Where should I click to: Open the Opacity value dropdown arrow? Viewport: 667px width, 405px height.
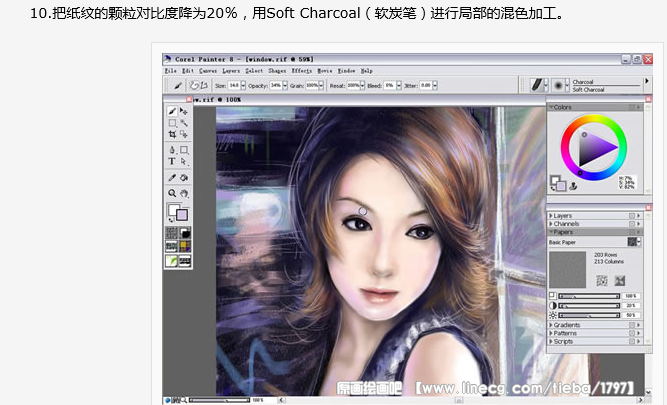(x=285, y=86)
